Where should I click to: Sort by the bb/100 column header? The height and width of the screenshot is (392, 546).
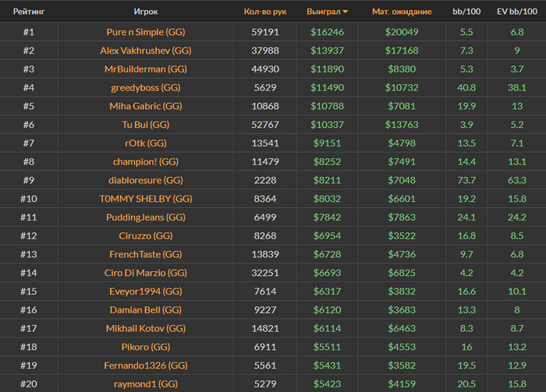(x=467, y=12)
